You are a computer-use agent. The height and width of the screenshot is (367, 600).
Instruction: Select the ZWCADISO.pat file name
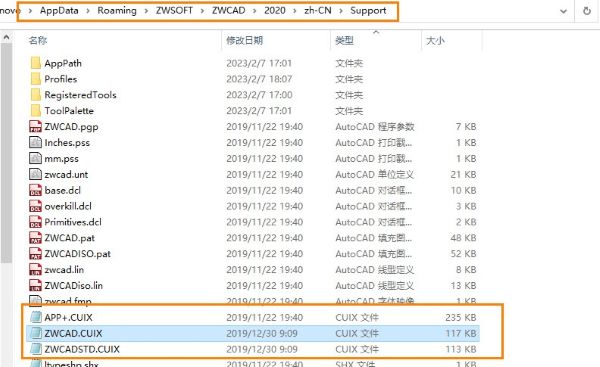(77, 254)
